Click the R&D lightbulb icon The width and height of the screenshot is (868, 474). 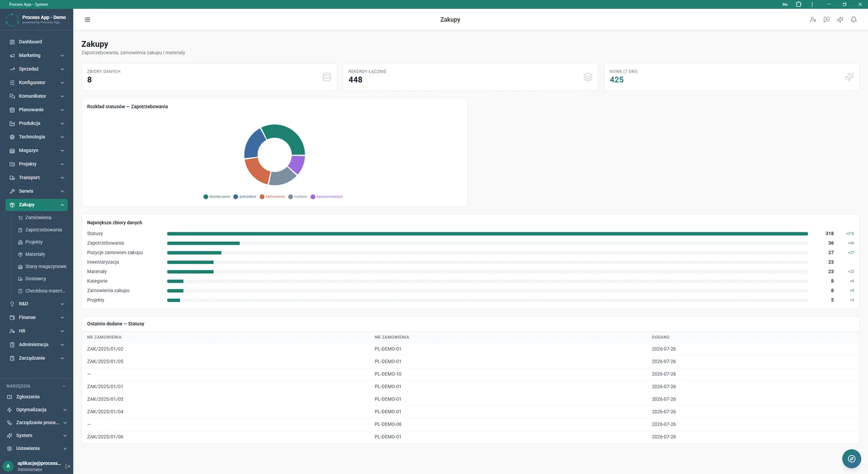(x=12, y=304)
